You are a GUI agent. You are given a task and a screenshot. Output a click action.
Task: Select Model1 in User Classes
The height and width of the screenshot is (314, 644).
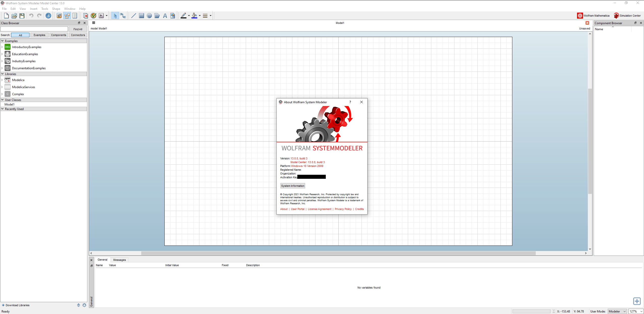pyautogui.click(x=10, y=104)
